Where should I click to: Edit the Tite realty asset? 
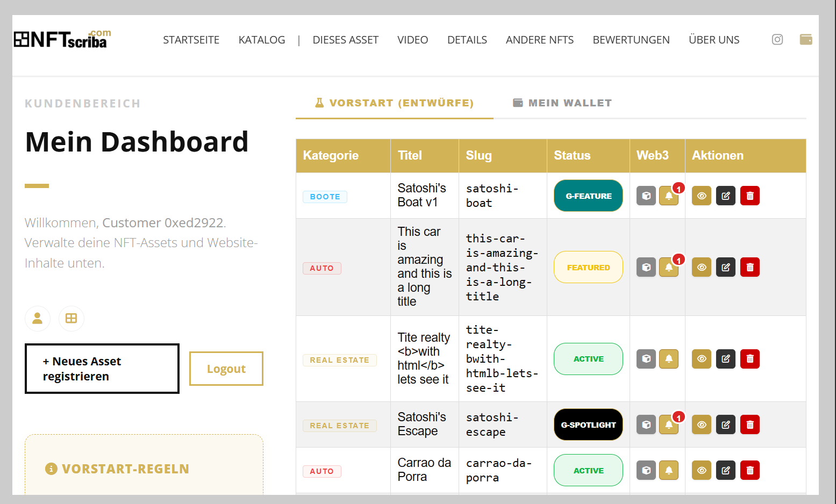[726, 358]
